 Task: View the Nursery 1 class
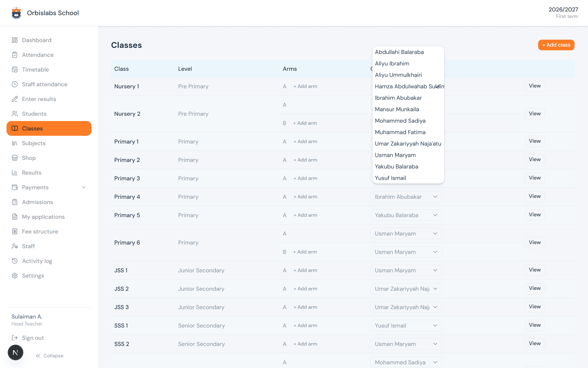535,86
